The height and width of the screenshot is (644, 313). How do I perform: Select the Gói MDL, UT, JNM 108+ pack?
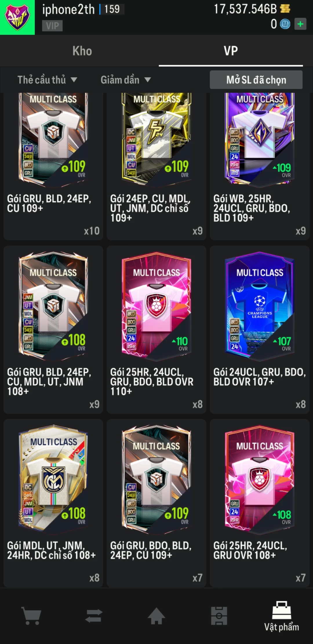53,503
